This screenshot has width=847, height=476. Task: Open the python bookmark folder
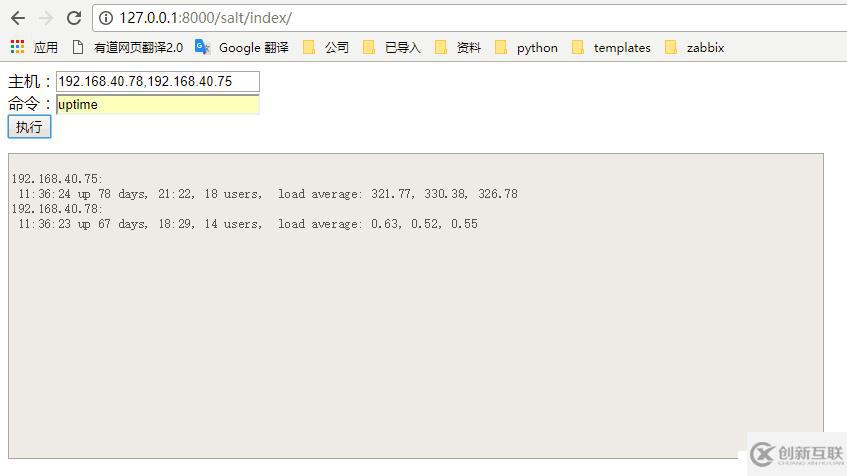coord(526,48)
